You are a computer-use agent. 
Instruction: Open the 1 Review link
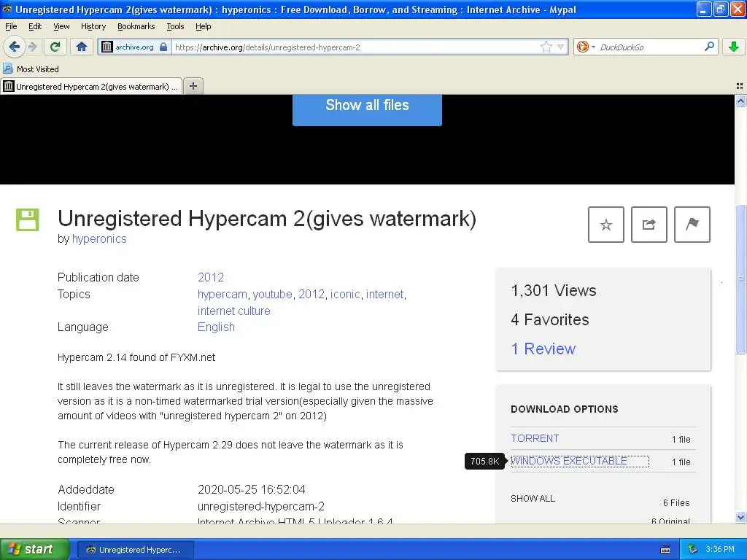point(543,349)
